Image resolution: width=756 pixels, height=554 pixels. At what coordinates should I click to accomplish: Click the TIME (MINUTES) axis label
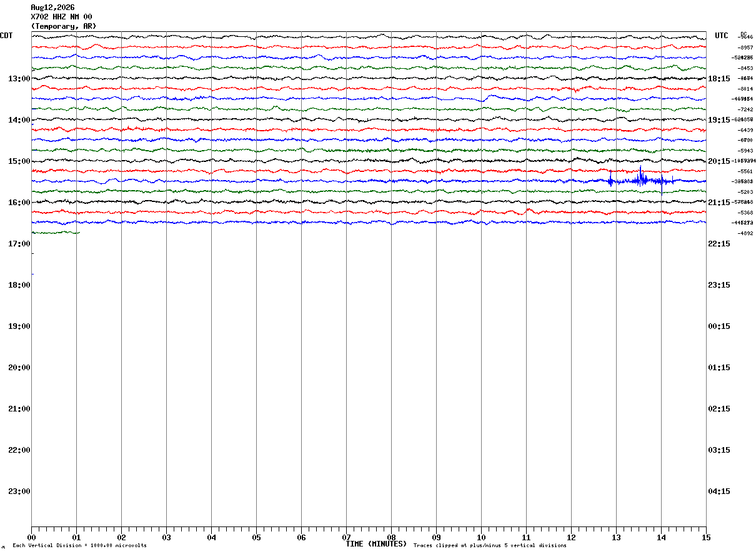pyautogui.click(x=376, y=544)
